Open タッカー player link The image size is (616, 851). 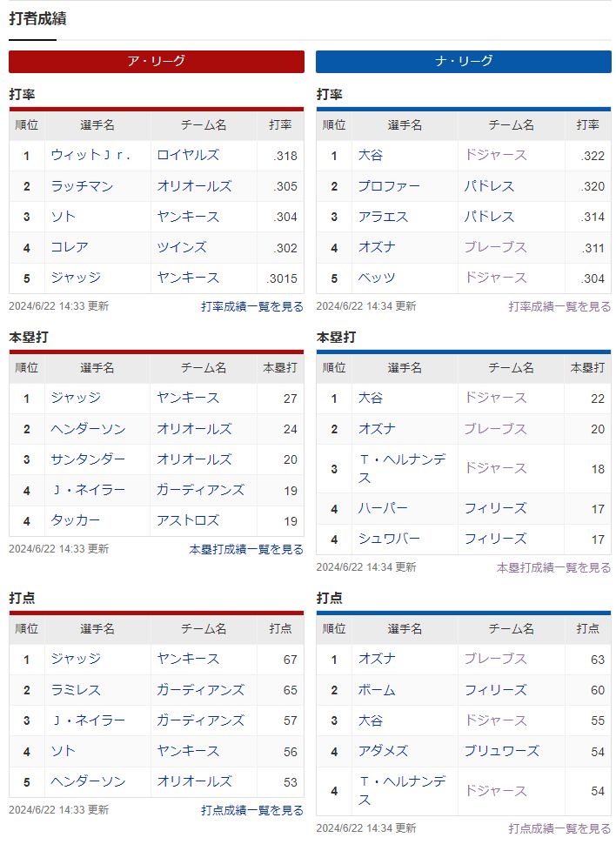[x=76, y=520]
